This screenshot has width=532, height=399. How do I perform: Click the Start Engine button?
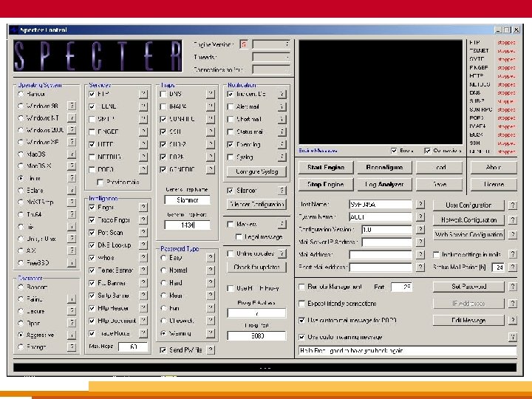[x=326, y=167]
